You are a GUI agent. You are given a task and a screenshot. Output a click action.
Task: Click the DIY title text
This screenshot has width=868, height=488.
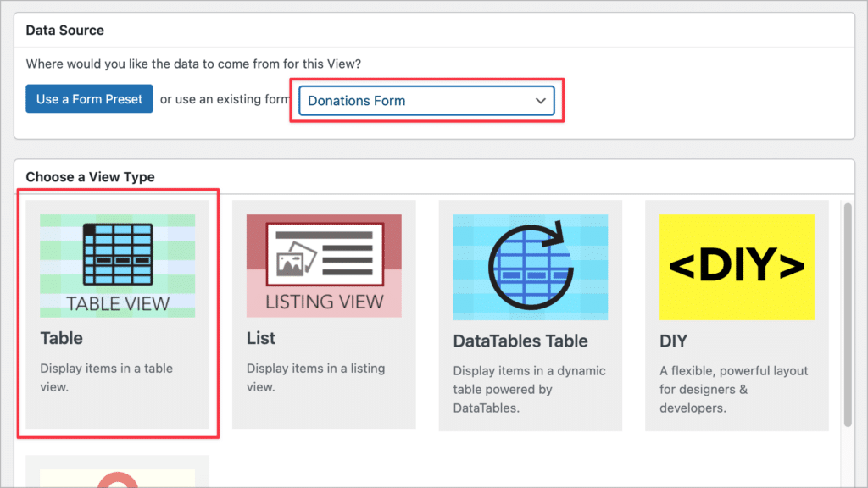673,341
